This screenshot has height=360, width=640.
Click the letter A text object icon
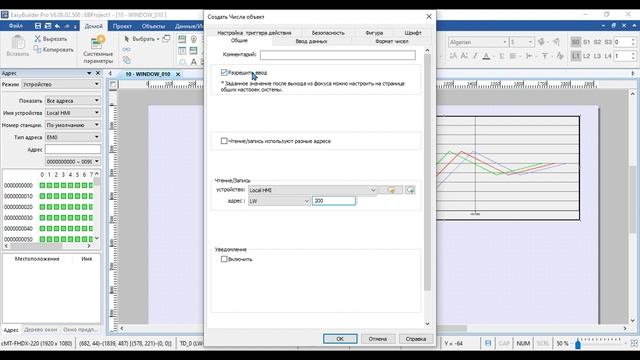click(x=193, y=62)
